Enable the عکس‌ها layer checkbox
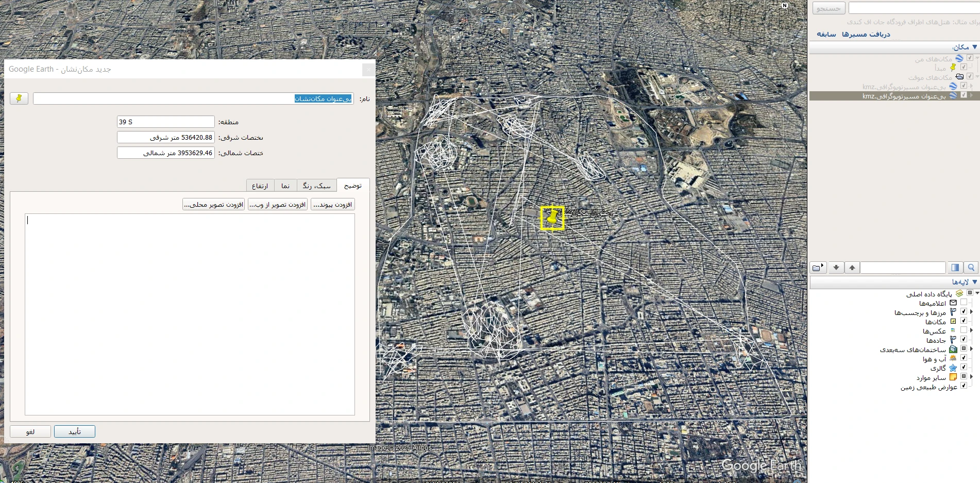The height and width of the screenshot is (483, 980). pyautogui.click(x=964, y=331)
